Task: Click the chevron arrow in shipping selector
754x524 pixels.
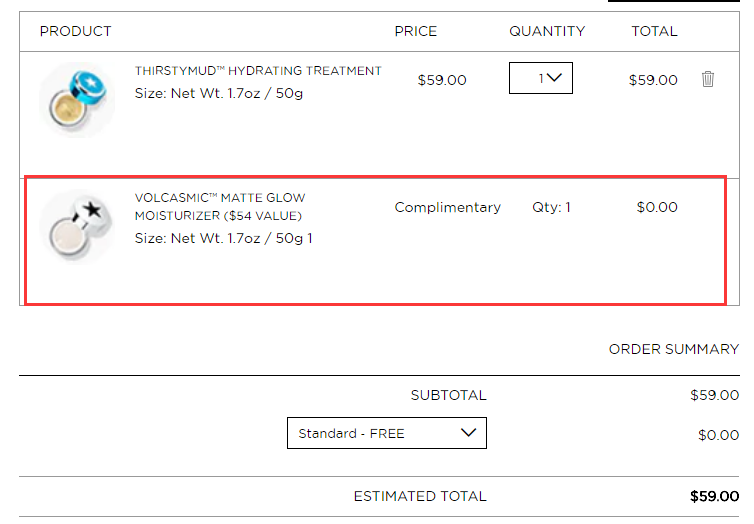Action: [468, 433]
